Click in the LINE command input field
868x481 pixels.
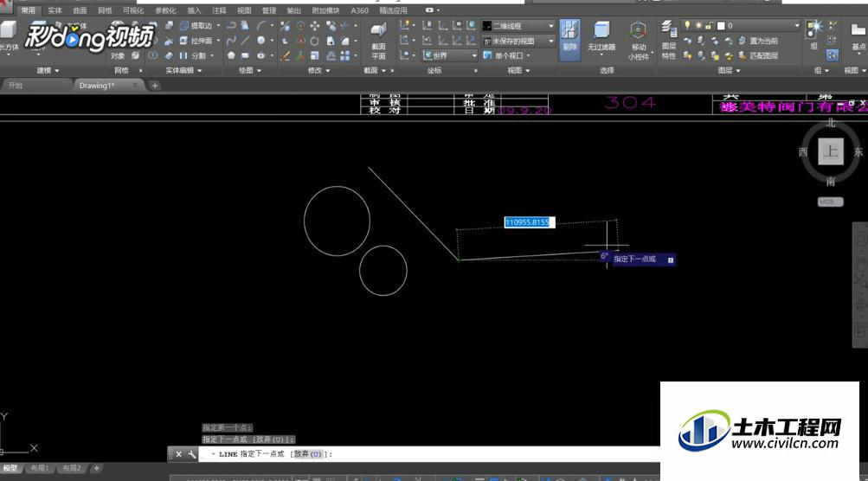[429, 454]
